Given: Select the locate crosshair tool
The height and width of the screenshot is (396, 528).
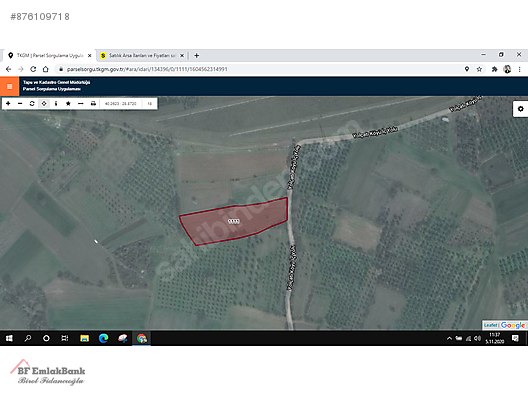Looking at the screenshot, I should [x=44, y=103].
